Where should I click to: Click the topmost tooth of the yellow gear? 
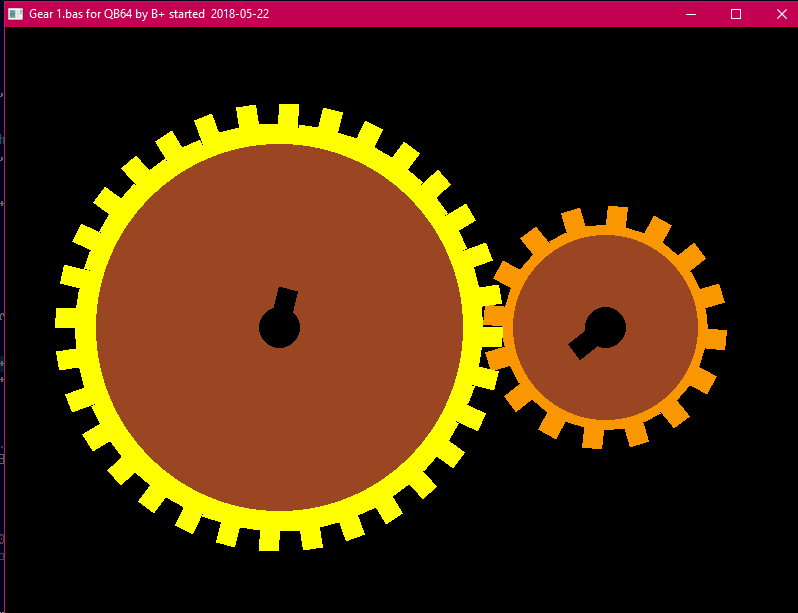[x=288, y=114]
